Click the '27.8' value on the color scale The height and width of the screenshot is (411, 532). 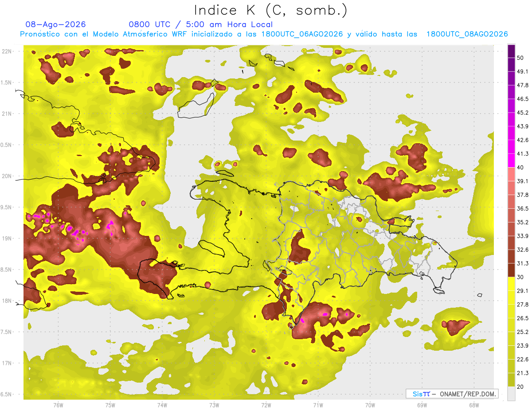coord(523,305)
